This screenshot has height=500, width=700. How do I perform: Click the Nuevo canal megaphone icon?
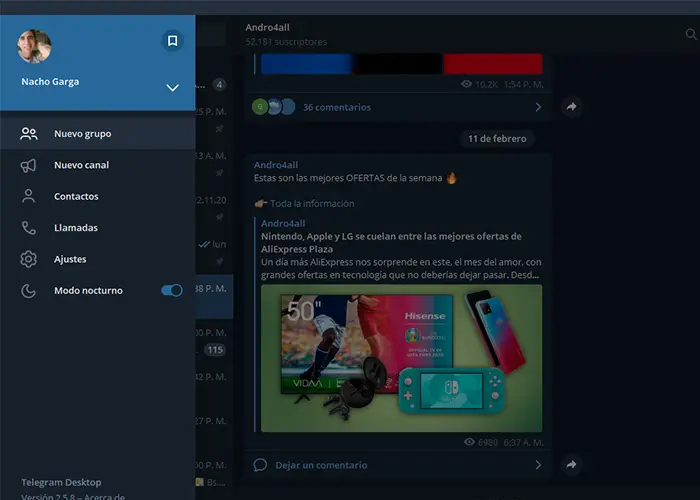click(29, 165)
